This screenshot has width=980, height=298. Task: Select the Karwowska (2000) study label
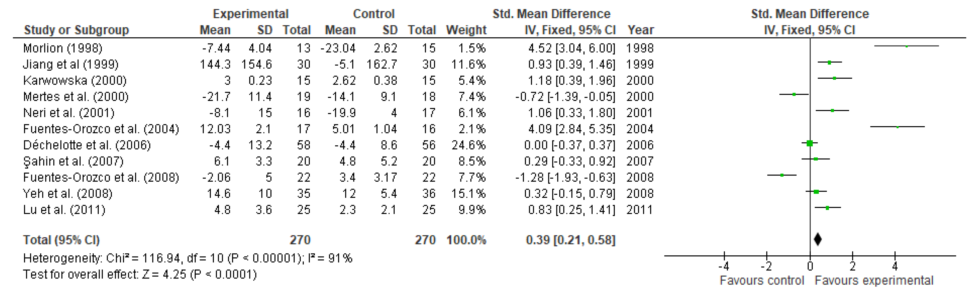(x=75, y=80)
